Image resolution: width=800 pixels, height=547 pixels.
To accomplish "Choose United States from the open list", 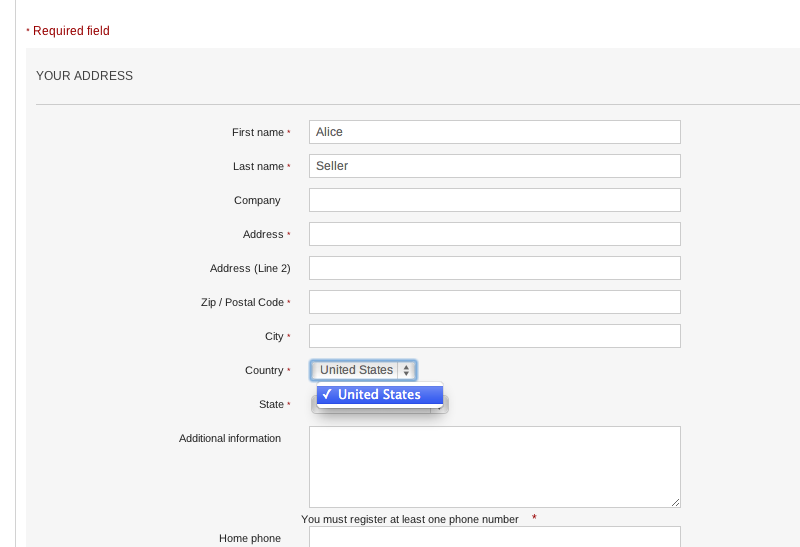I will tap(379, 395).
